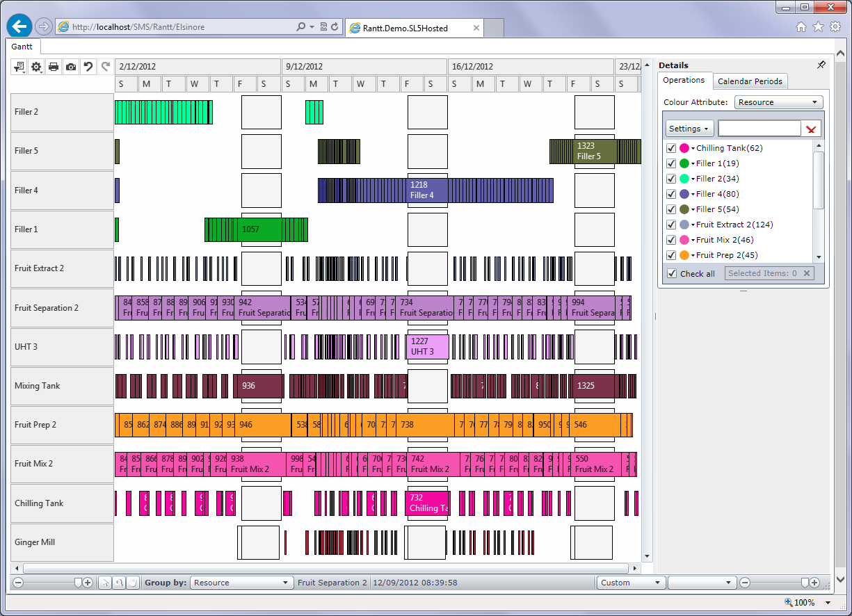Pin the Details panel

point(821,65)
